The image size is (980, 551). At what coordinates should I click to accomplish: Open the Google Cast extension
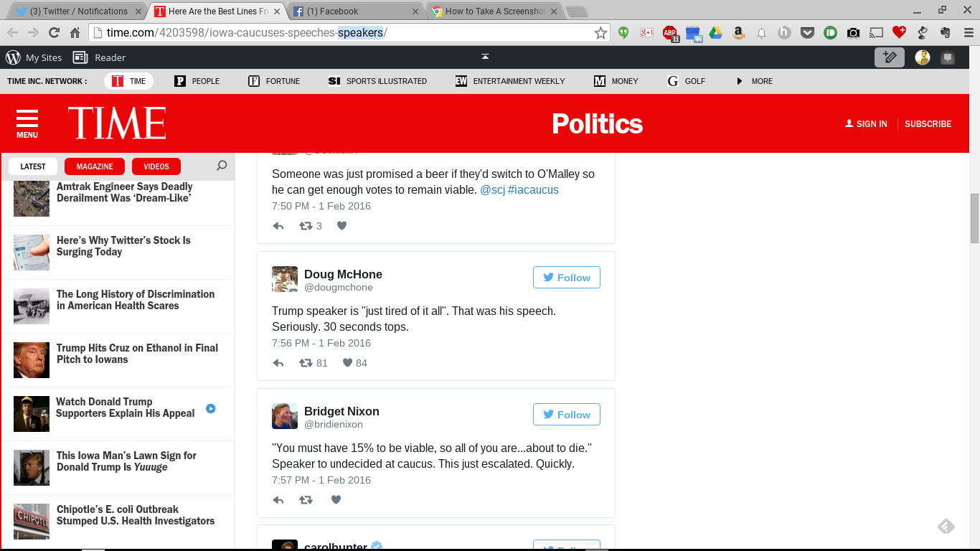(x=876, y=32)
